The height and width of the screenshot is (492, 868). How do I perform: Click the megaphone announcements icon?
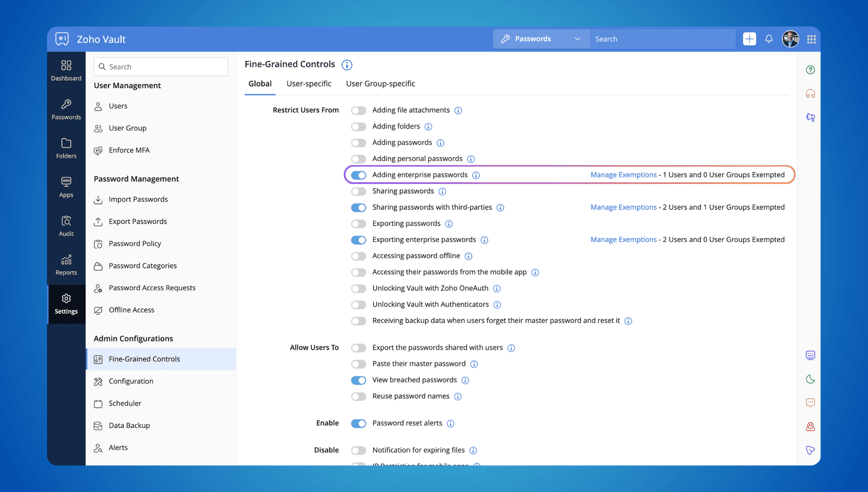click(x=810, y=117)
